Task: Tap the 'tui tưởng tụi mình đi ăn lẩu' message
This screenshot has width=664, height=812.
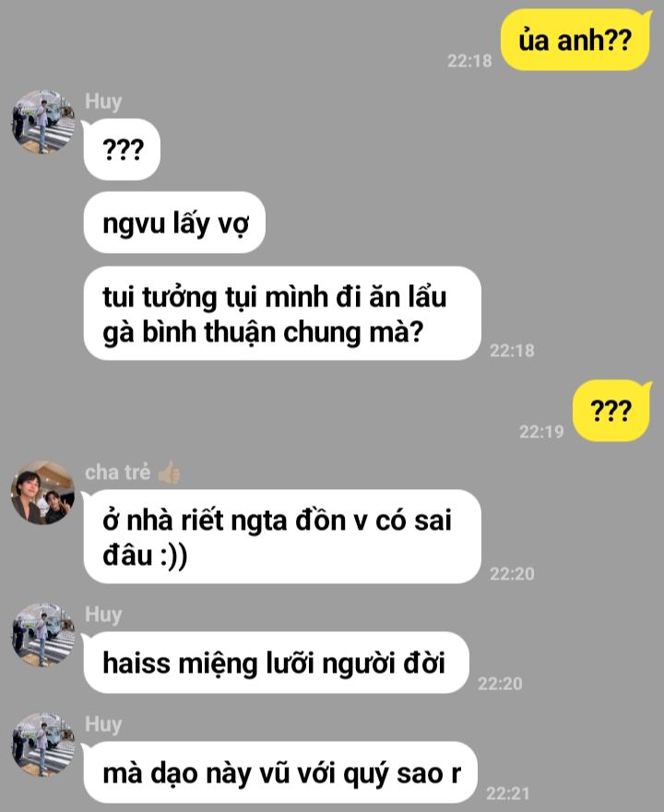Action: 282,314
